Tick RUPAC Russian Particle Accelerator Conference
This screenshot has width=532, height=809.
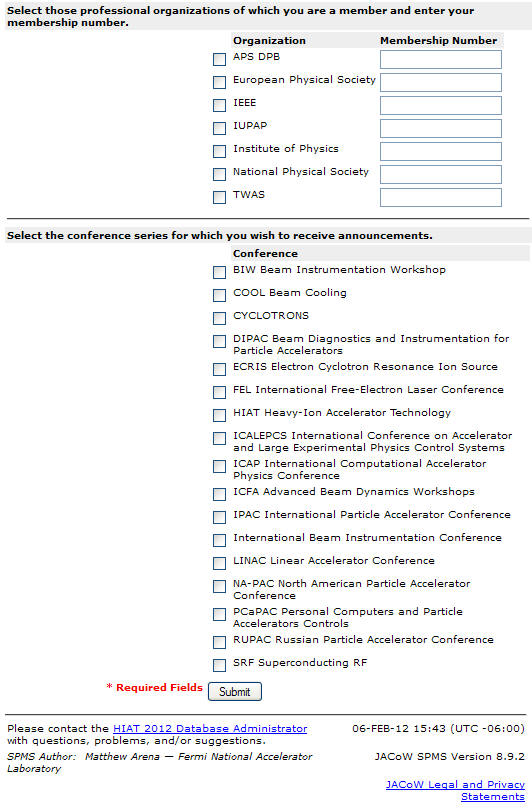(219, 642)
